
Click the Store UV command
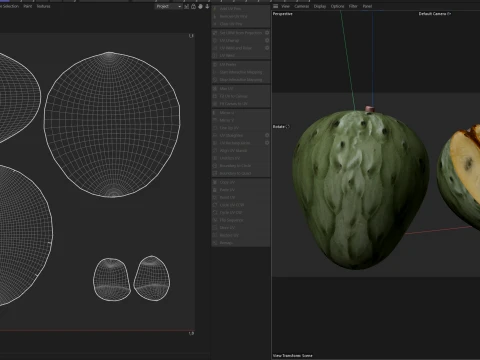[241, 228]
